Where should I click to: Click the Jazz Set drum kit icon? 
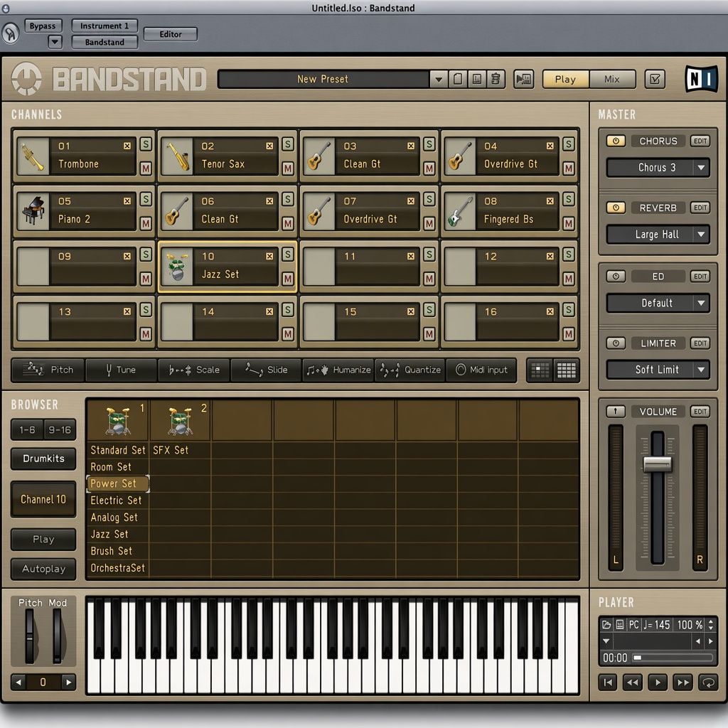[177, 267]
